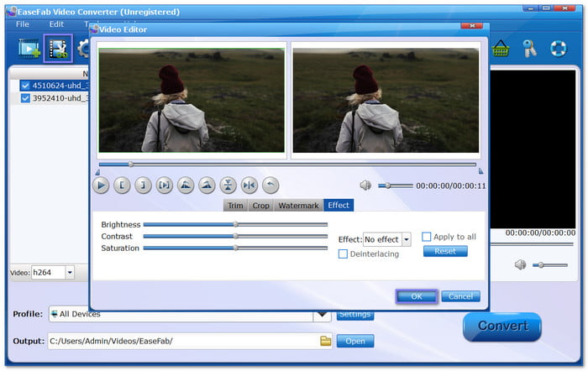Open the Edit menu

56,24
